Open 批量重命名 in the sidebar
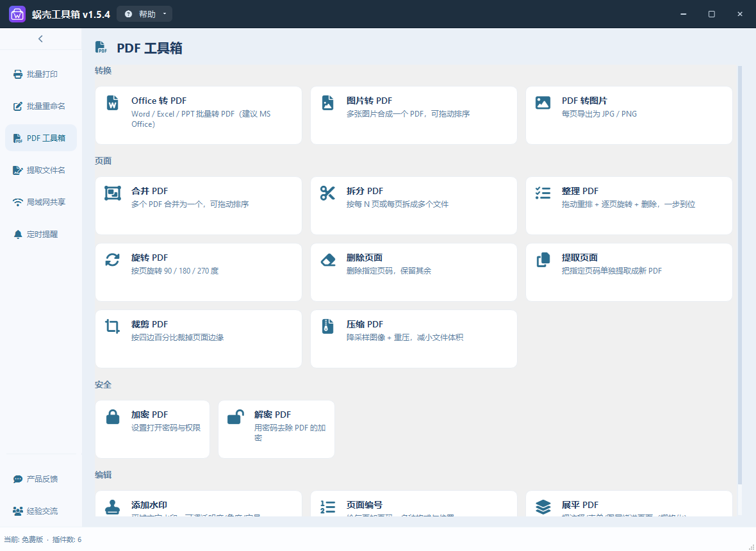The height and width of the screenshot is (551, 756). coord(41,106)
